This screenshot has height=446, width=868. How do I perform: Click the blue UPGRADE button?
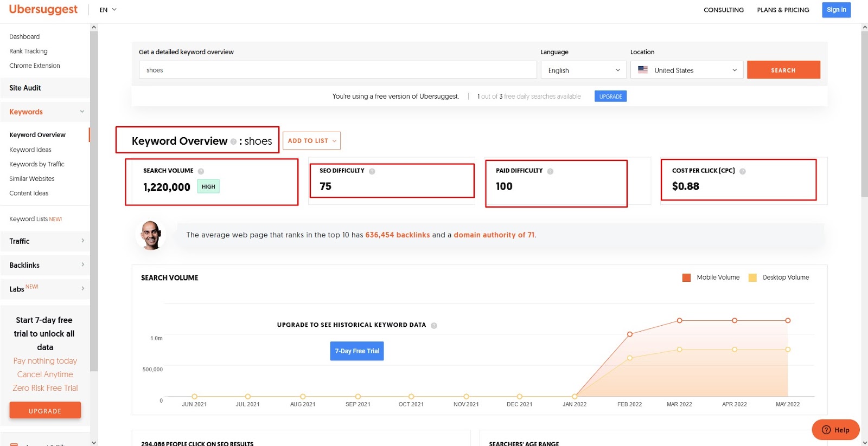pos(610,96)
